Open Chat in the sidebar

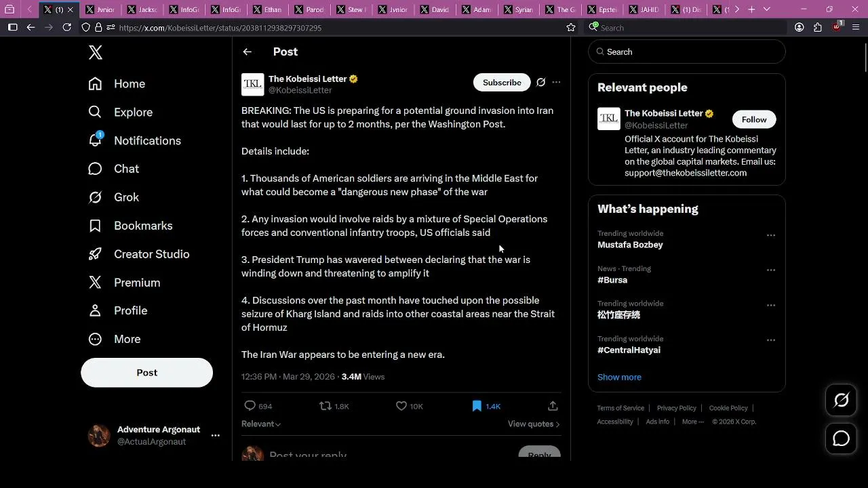point(114,169)
